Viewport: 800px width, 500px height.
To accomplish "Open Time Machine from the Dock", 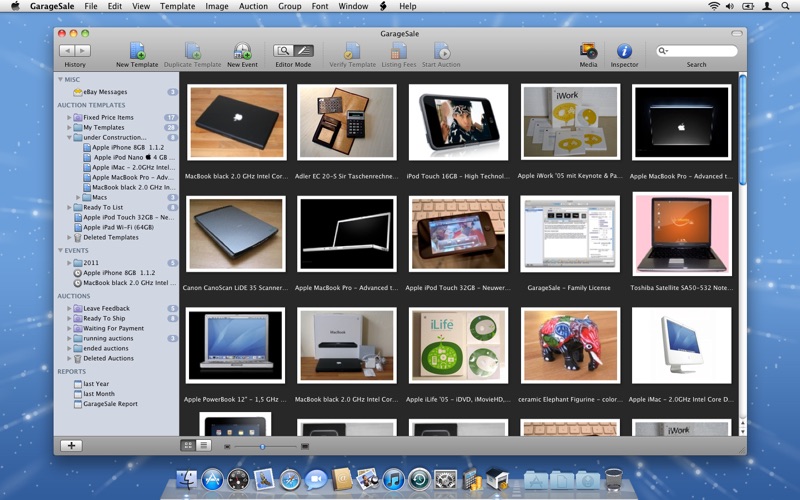I will (419, 480).
